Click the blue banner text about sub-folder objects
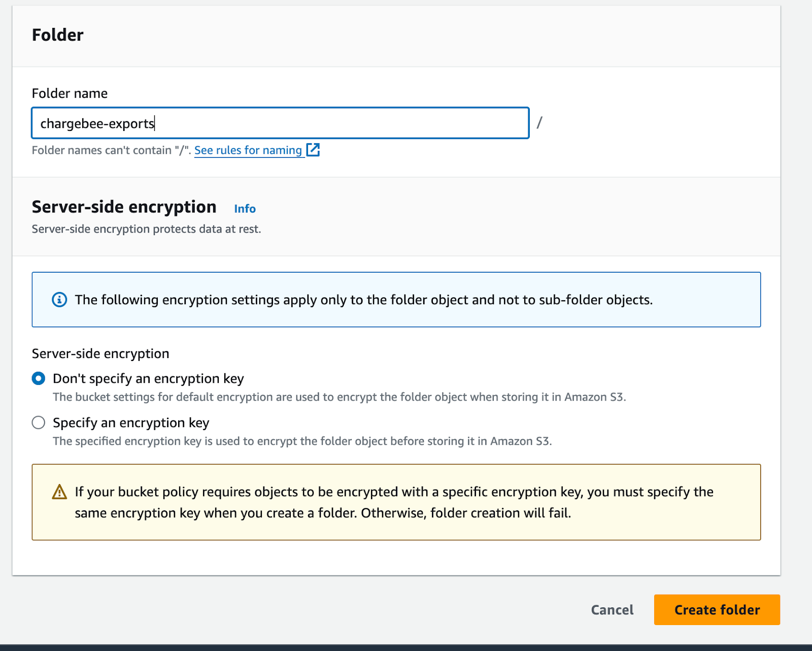The height and width of the screenshot is (651, 812). pos(363,300)
